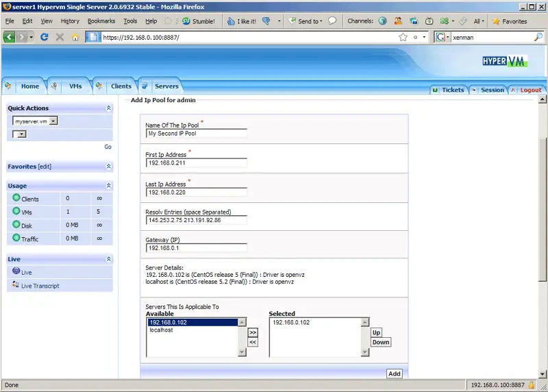Viewport: 548px width, 392px height.
Task: Collapse the Usage panel
Action: pyautogui.click(x=108, y=186)
